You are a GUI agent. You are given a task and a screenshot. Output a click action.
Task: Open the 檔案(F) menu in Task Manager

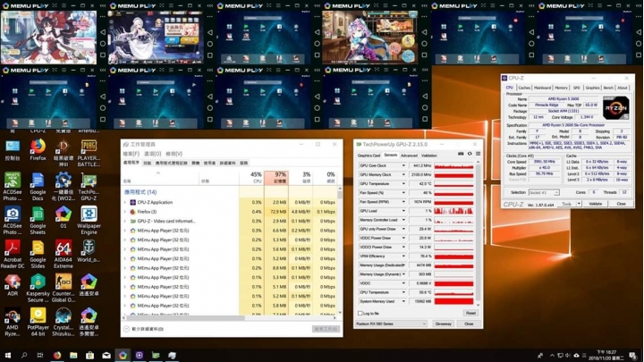[x=131, y=154]
